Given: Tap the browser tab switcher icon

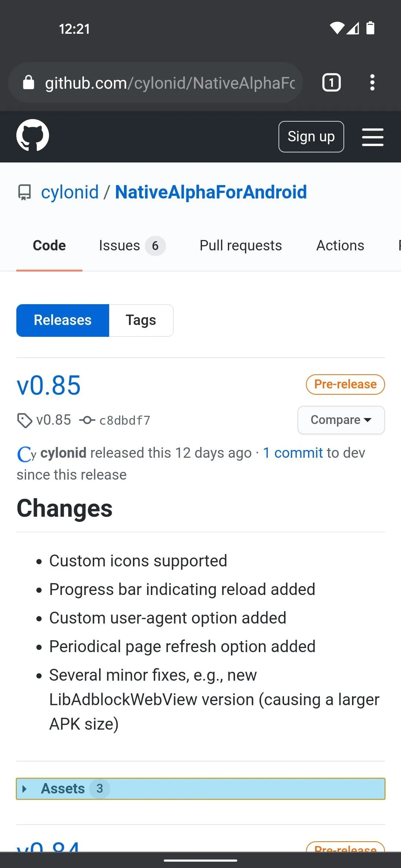Looking at the screenshot, I should [x=331, y=82].
